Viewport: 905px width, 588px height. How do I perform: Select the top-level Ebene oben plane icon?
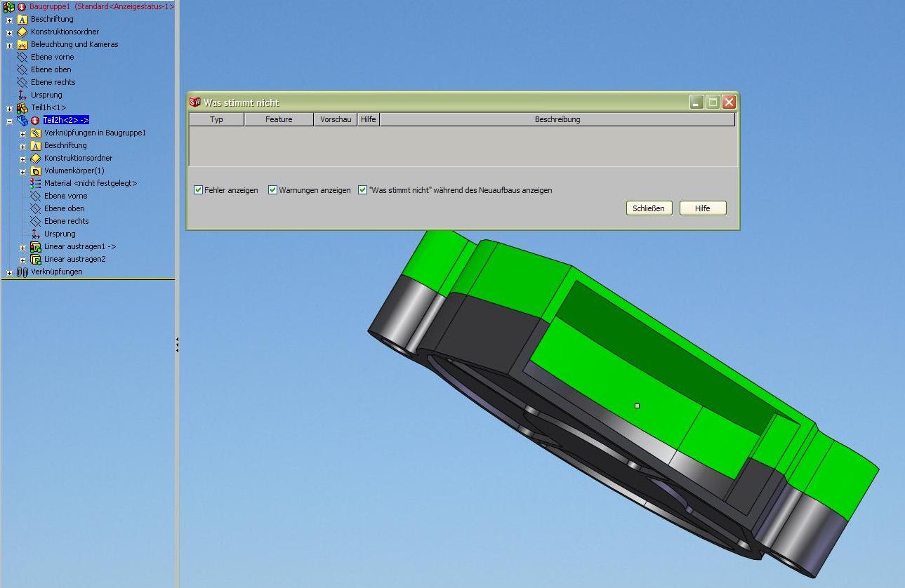(x=22, y=69)
